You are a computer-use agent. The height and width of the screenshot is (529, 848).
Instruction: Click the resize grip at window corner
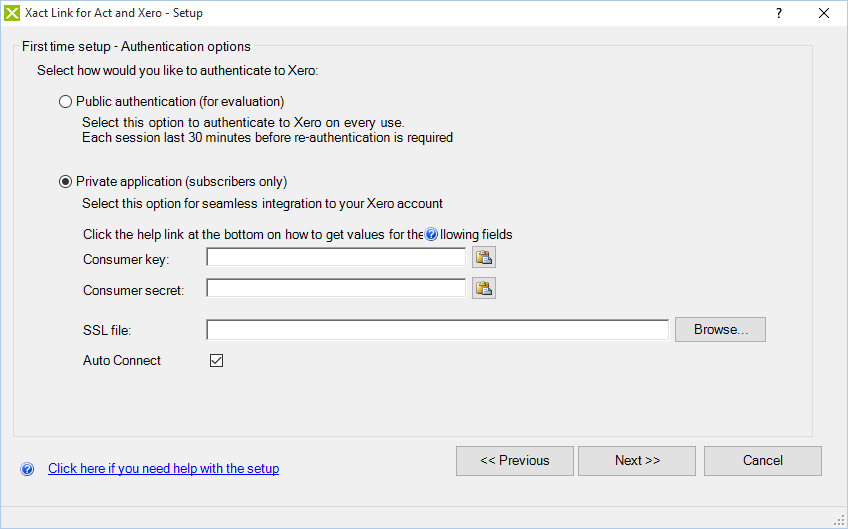[840, 521]
